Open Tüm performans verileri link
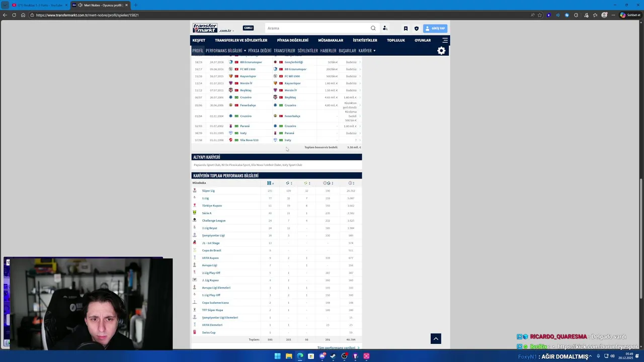The width and height of the screenshot is (644, 362). pyautogui.click(x=338, y=348)
